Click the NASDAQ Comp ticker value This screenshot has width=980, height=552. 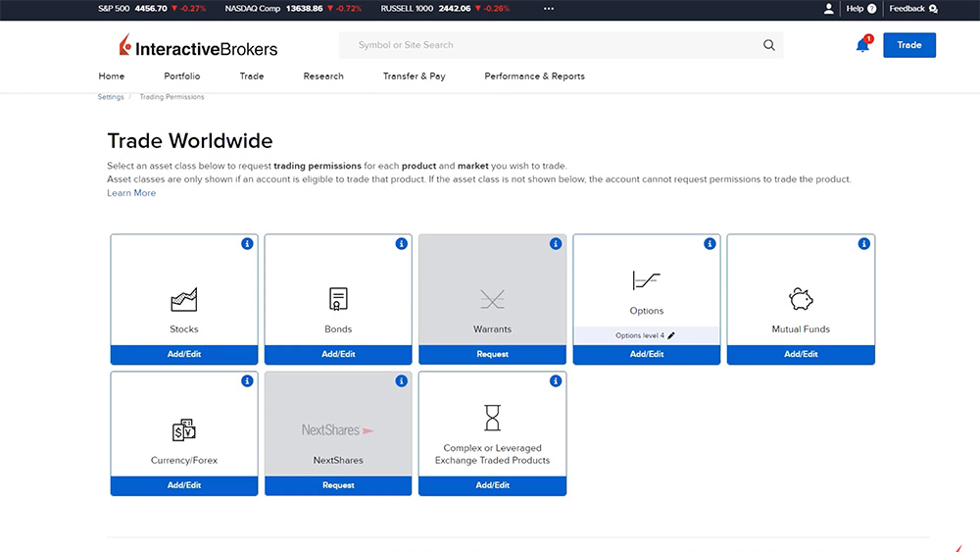coord(305,9)
